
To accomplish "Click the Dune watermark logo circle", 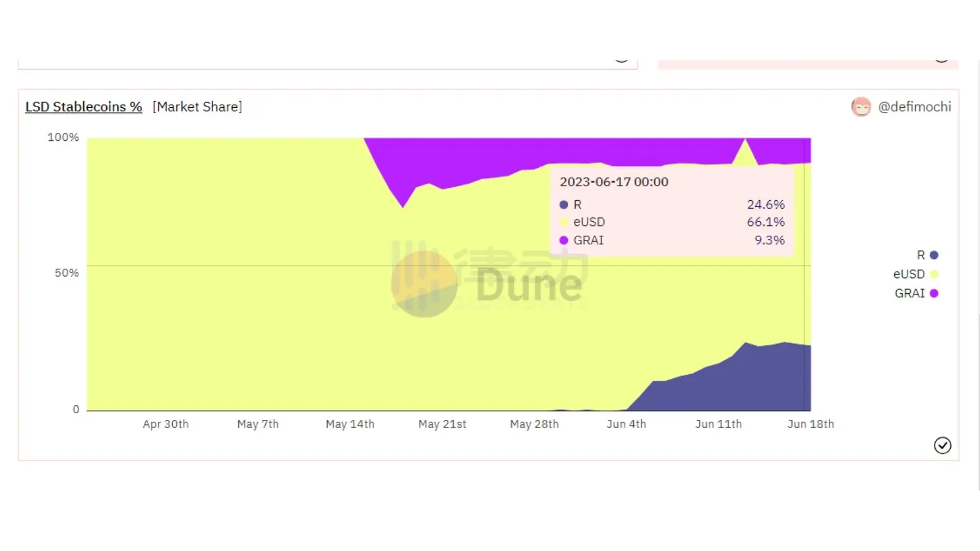I will tap(424, 284).
